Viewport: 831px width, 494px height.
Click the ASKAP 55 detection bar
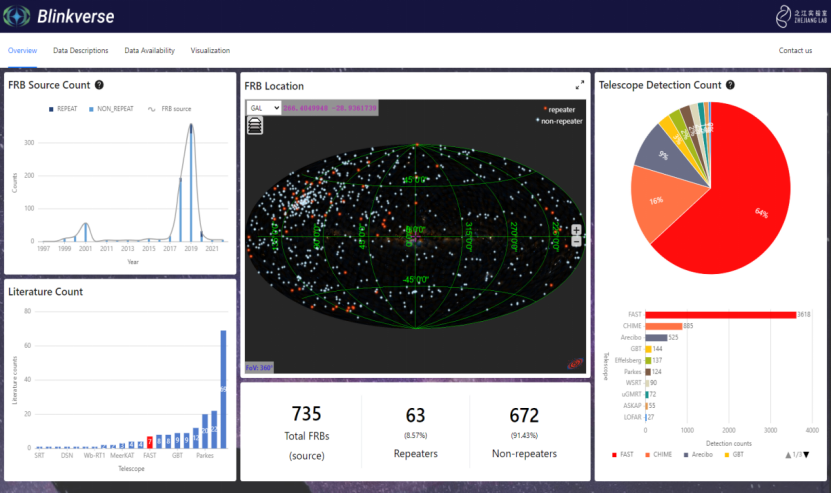[647, 406]
